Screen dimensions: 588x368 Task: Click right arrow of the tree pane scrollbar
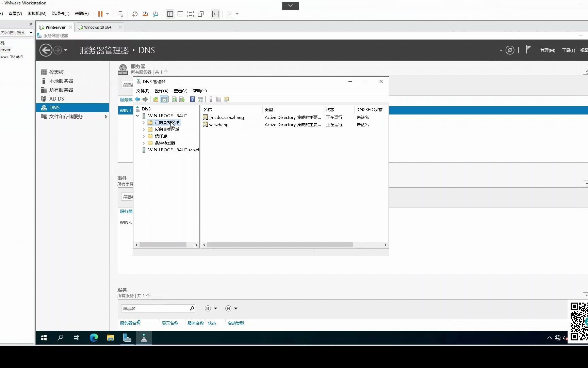(196, 245)
